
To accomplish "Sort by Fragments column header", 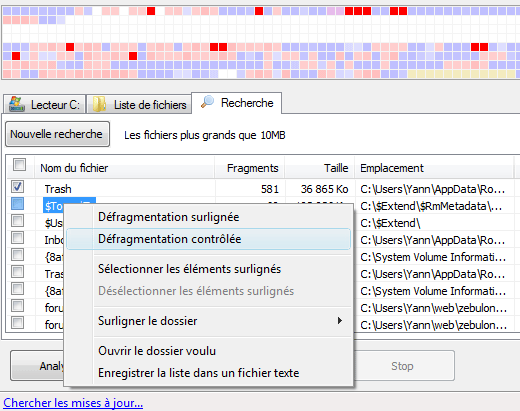I will 250,168.
